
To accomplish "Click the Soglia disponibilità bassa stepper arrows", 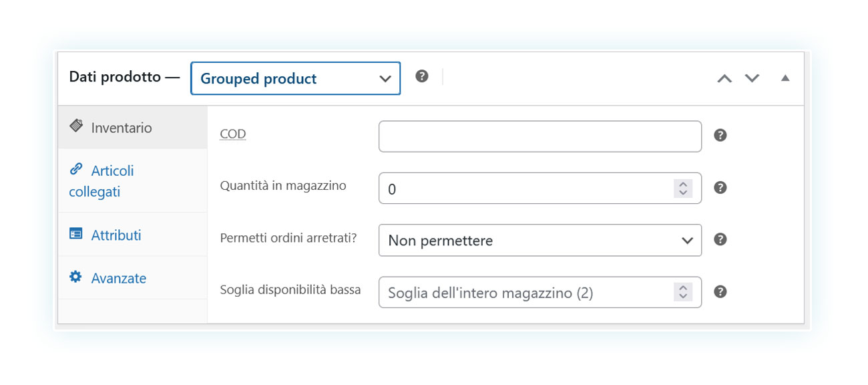I will click(683, 292).
